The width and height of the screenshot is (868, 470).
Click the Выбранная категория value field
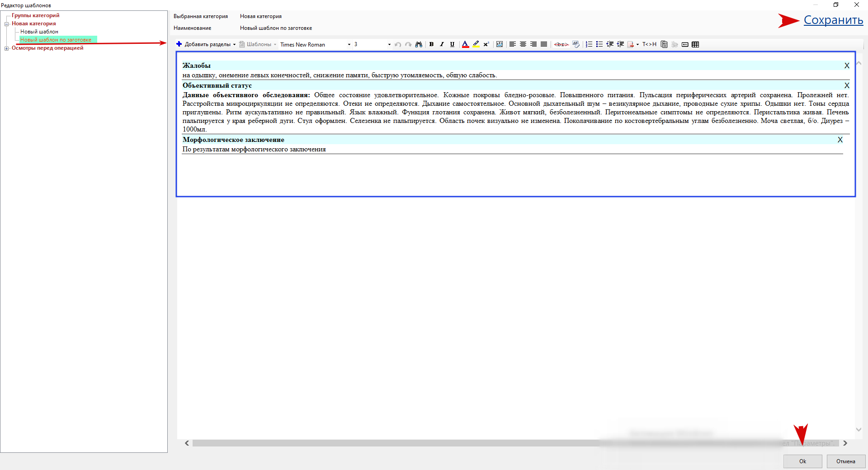pyautogui.click(x=261, y=16)
